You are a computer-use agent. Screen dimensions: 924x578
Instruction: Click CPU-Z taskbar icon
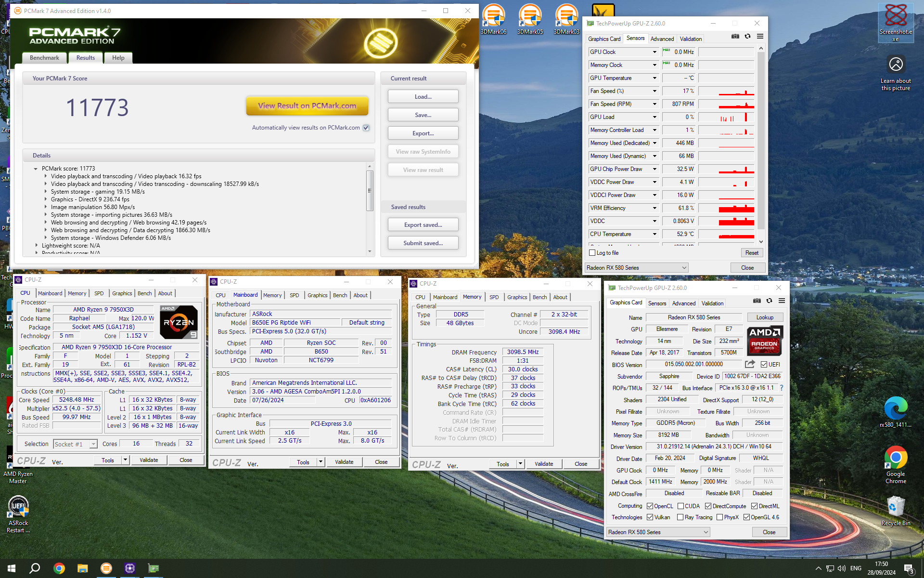130,568
